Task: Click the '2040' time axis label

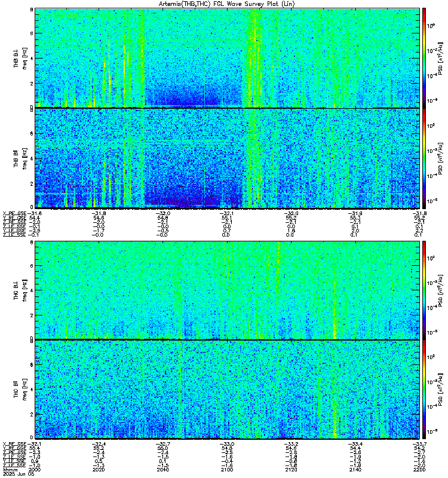Action: 162,470
